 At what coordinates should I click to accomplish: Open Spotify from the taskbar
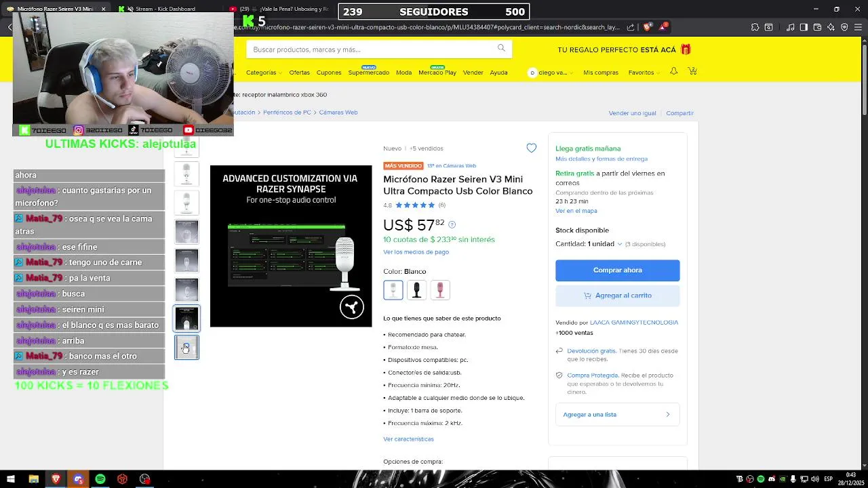click(100, 479)
